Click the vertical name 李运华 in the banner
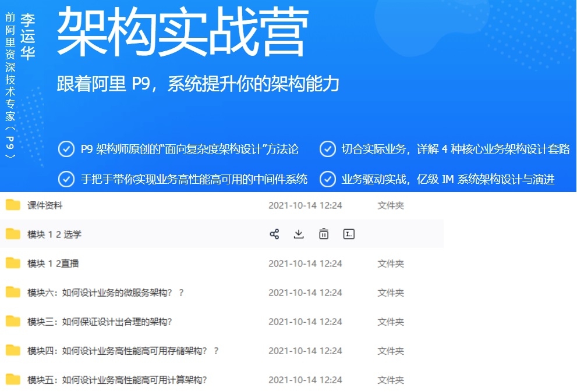 click(x=27, y=37)
